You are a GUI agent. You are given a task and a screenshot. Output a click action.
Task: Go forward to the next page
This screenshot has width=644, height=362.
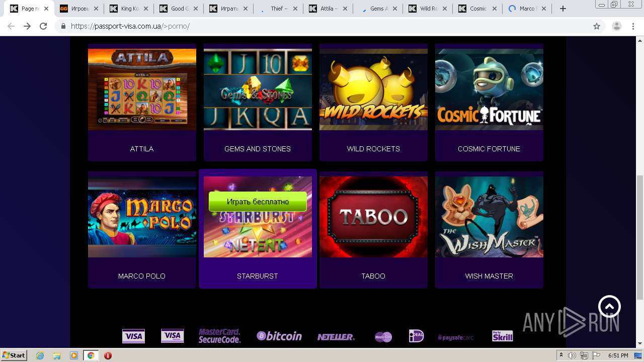(x=27, y=26)
